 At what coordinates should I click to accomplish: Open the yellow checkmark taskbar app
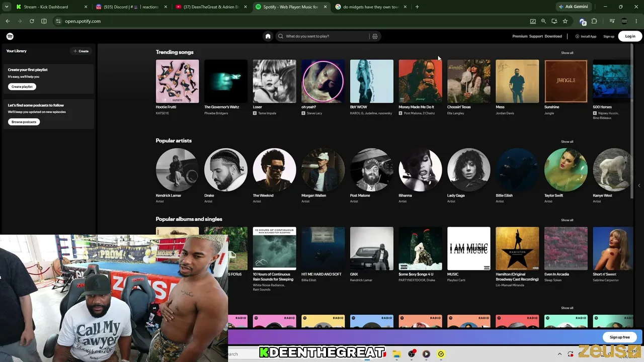pyautogui.click(x=441, y=354)
